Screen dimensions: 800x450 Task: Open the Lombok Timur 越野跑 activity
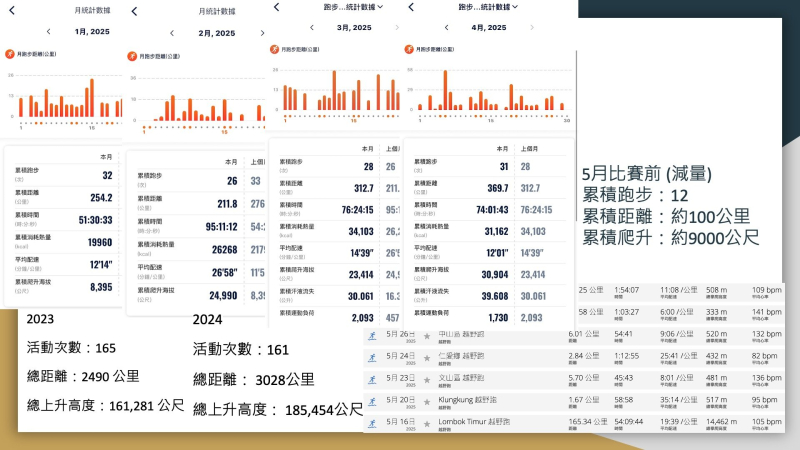[472, 423]
